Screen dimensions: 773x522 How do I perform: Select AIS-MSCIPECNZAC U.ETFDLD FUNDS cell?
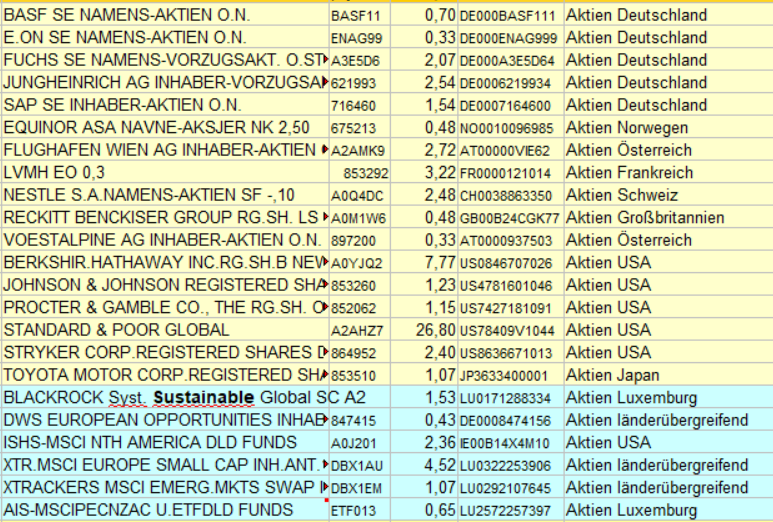[x=165, y=510]
